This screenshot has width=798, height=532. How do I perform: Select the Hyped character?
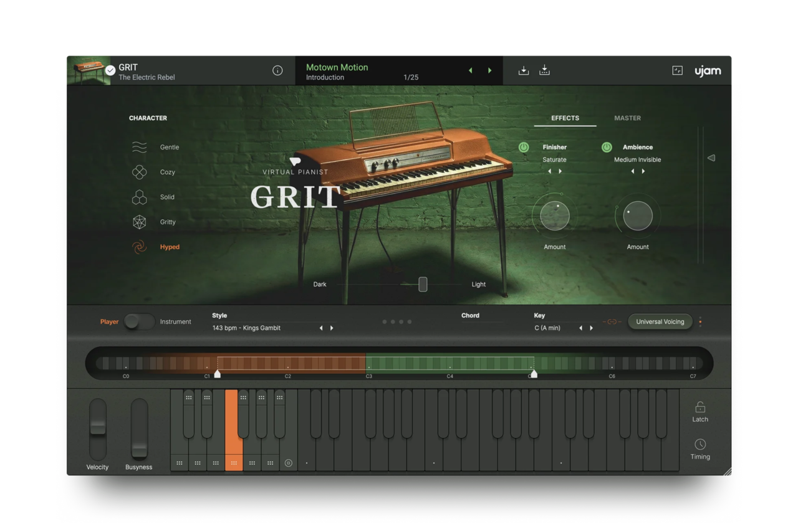click(x=155, y=247)
